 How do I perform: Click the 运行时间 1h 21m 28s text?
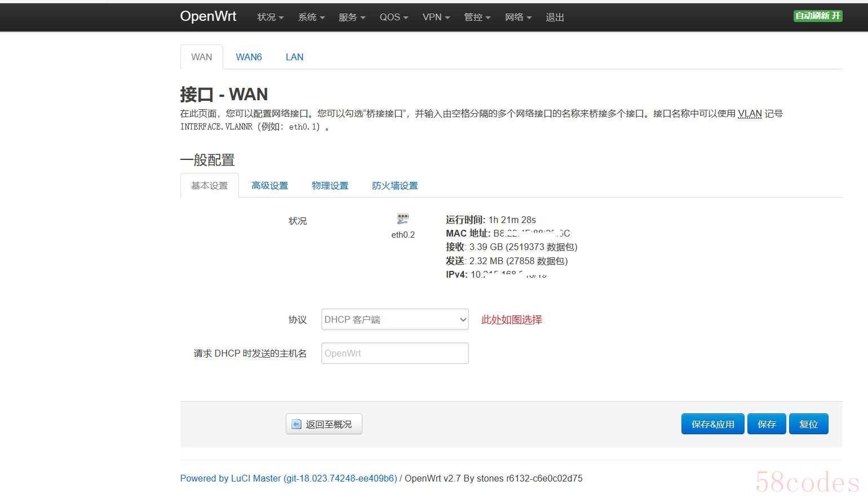(491, 220)
